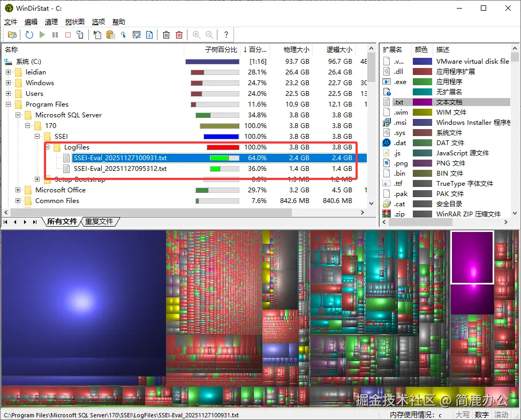Open command prompt icon in toolbar
Screen dimensions: 521x420
pyautogui.click(x=138, y=34)
